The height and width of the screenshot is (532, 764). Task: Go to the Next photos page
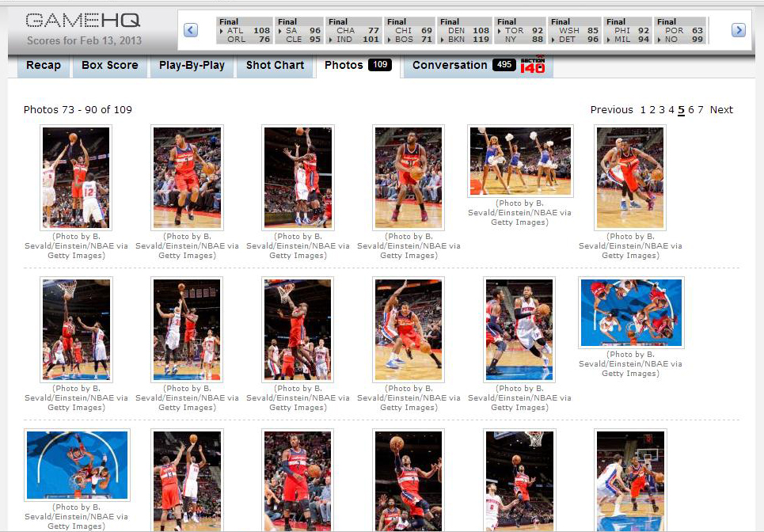coord(721,110)
